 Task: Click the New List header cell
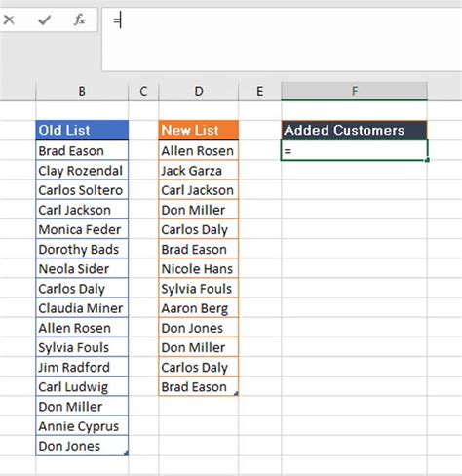pos(199,130)
